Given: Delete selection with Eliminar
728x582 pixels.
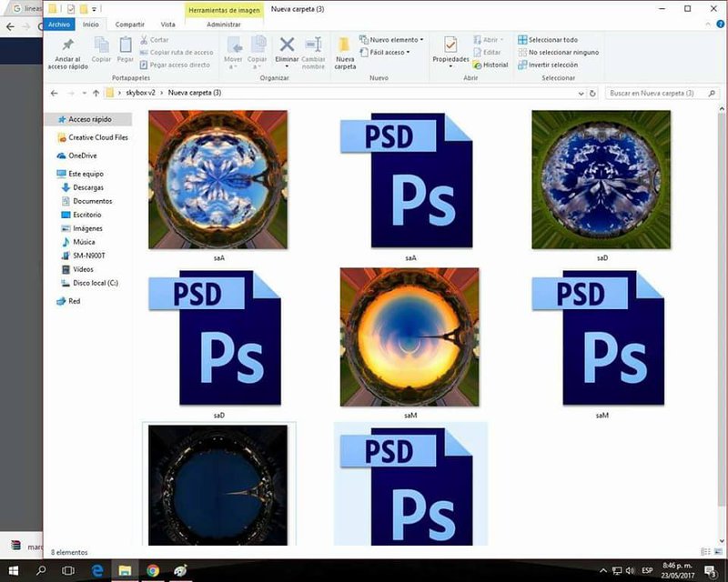Looking at the screenshot, I should 287,50.
